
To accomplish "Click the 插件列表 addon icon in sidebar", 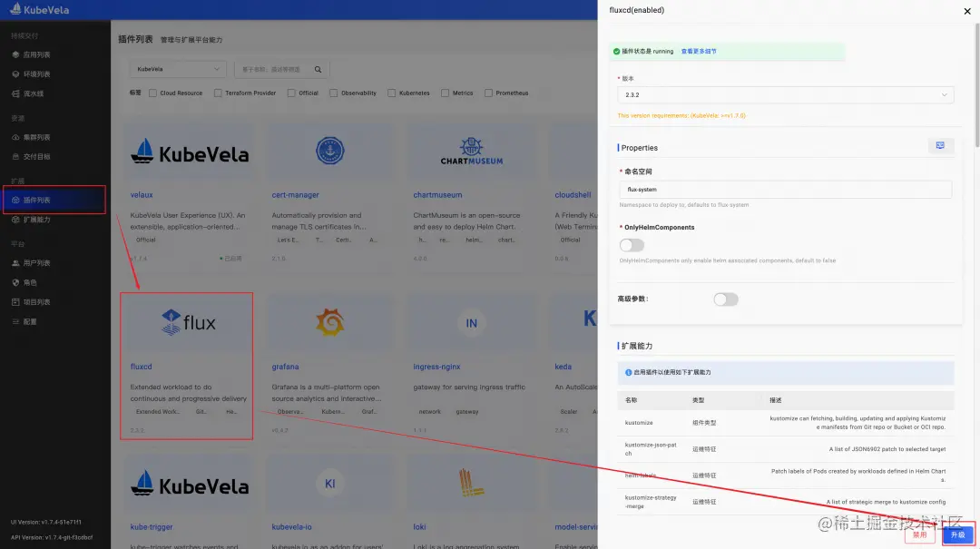I will 15,201.
